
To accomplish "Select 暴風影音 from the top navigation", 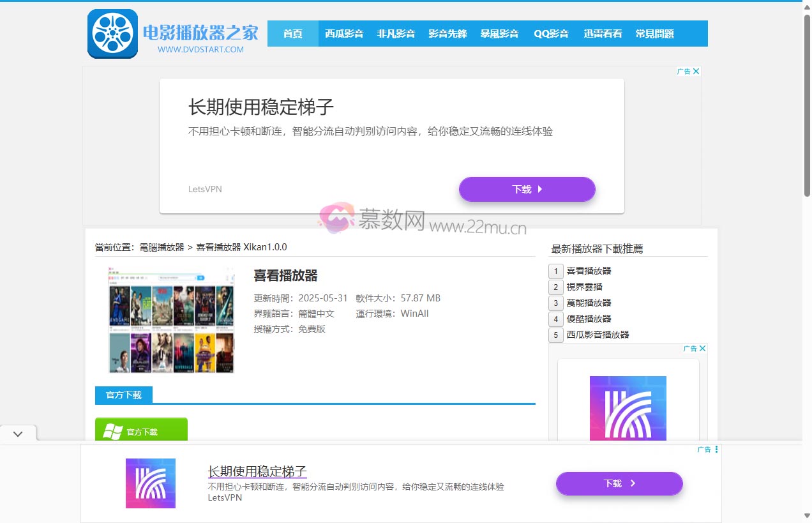I will 500,33.
